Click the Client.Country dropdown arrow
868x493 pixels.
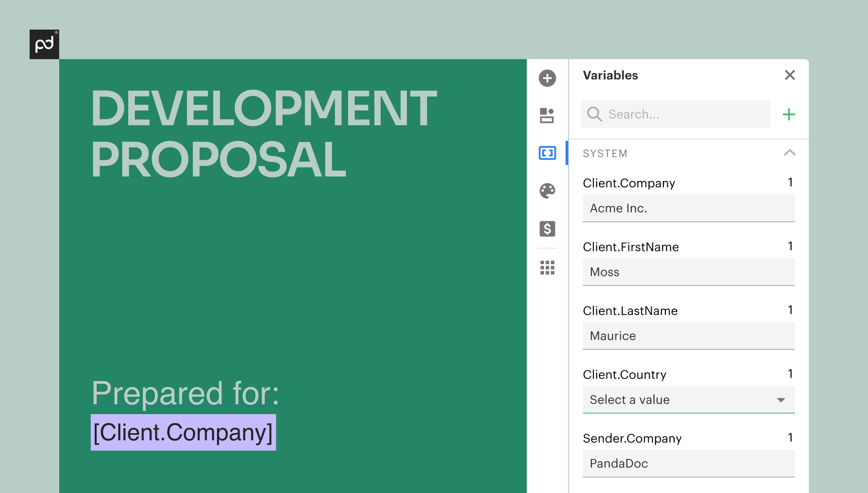coord(781,400)
